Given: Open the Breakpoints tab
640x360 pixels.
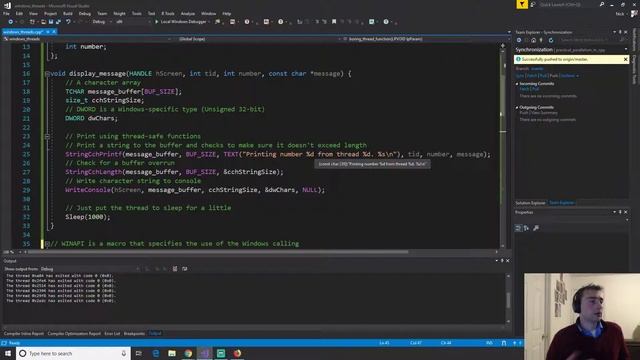Looking at the screenshot, I should tap(134, 333).
